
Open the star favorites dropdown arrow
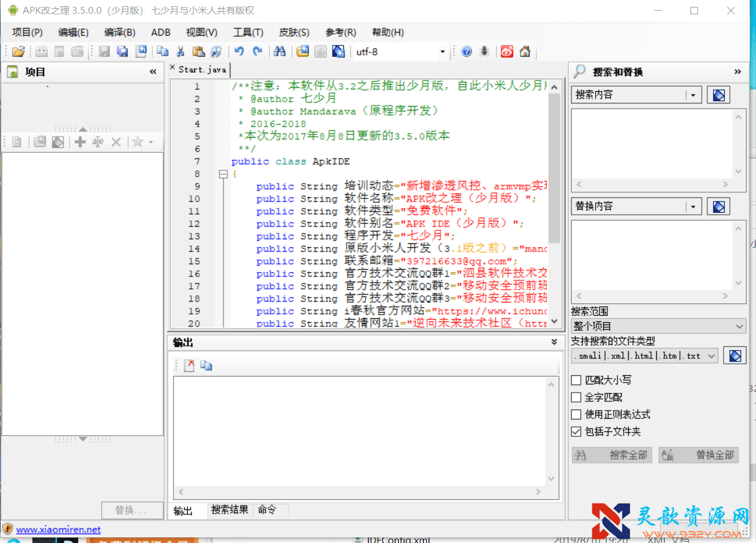coord(150,143)
